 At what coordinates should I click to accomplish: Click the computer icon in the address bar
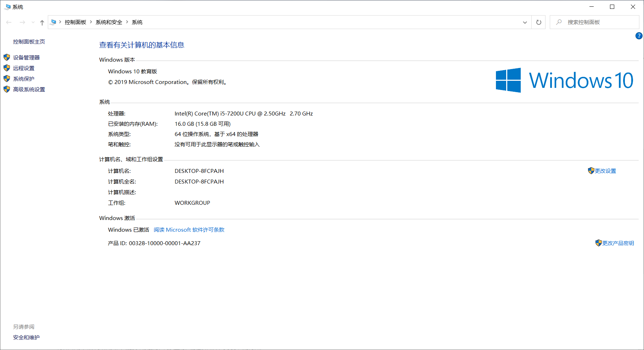53,22
